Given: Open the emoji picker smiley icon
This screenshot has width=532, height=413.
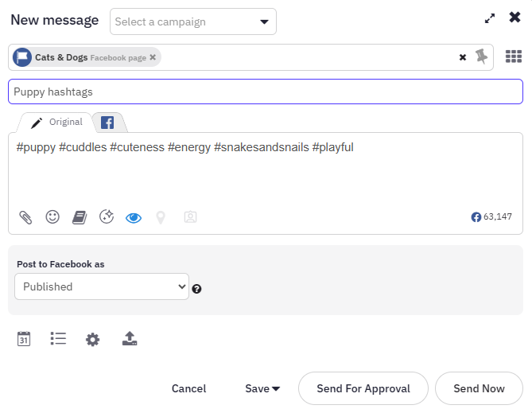Looking at the screenshot, I should [52, 216].
